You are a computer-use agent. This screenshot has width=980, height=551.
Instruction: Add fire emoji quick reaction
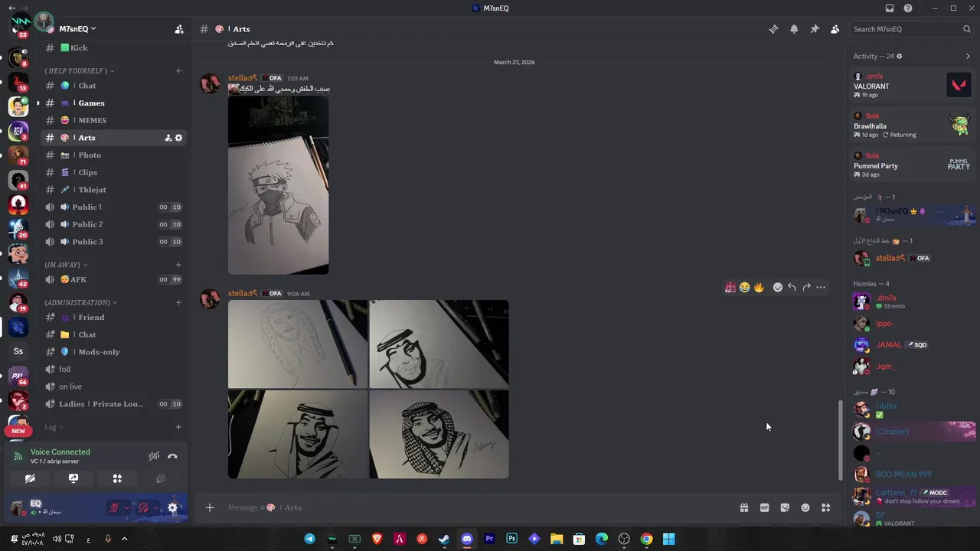[x=759, y=288]
